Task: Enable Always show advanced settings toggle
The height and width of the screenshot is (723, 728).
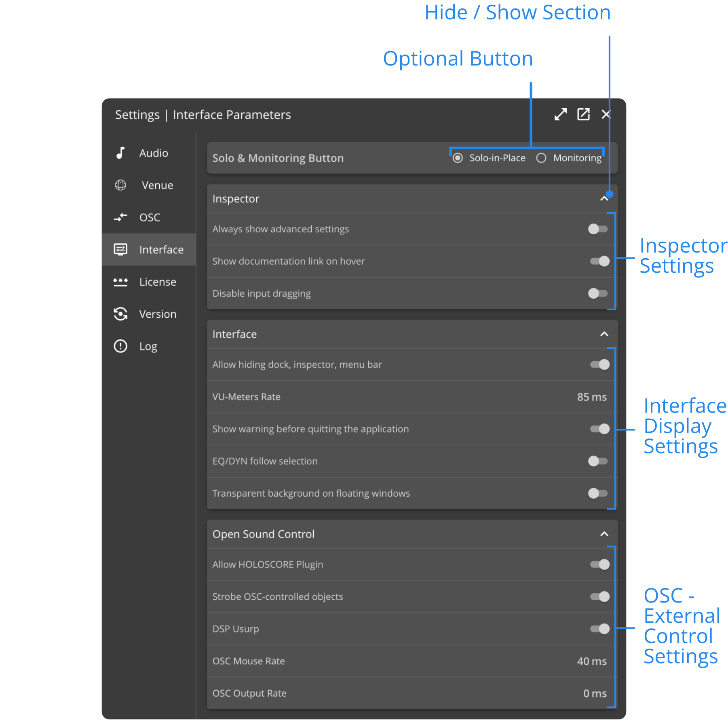Action: coord(598,229)
